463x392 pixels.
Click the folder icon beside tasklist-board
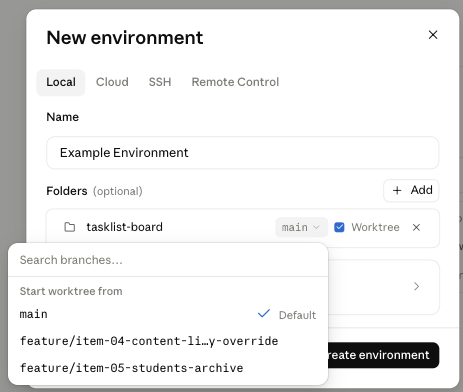pyautogui.click(x=69, y=227)
